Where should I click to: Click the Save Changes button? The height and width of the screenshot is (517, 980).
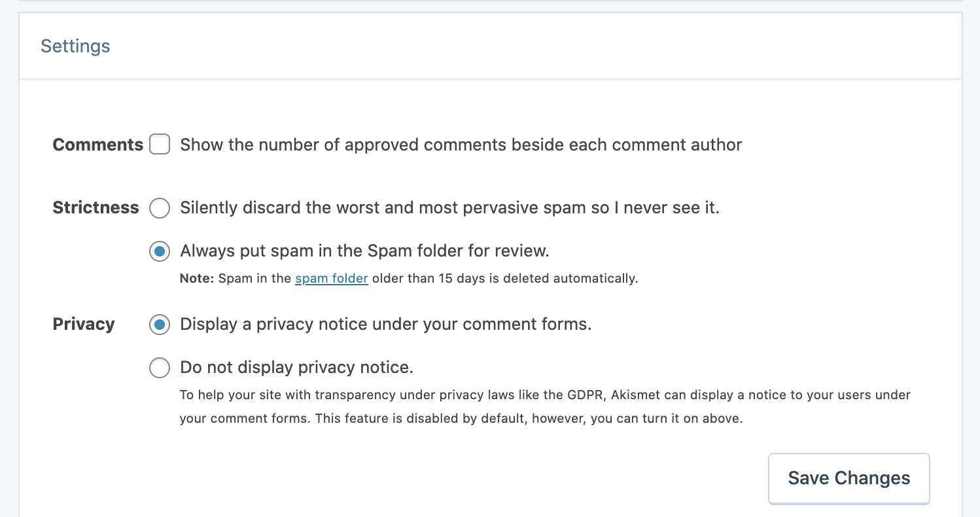coord(849,478)
